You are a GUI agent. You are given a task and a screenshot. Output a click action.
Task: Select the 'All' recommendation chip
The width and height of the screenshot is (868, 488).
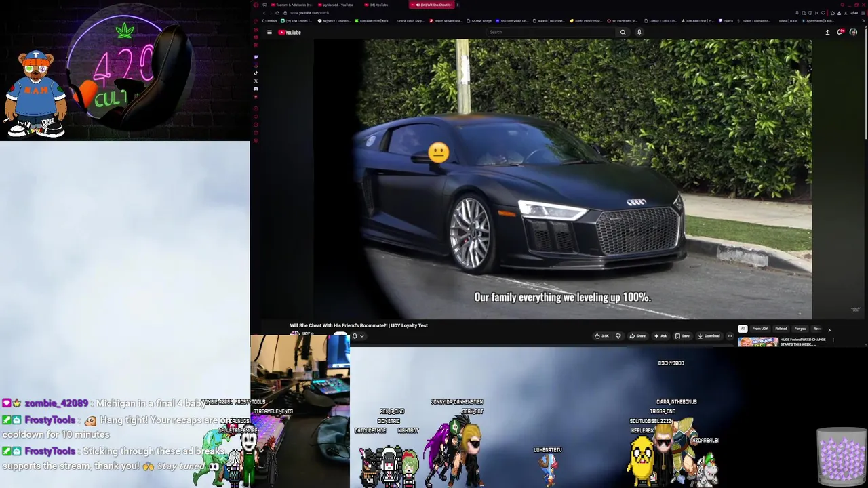(743, 329)
